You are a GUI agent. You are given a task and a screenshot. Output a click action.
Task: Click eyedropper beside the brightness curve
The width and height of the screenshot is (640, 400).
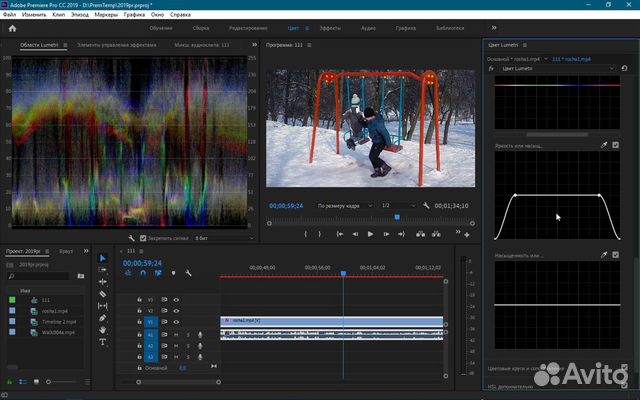click(603, 145)
